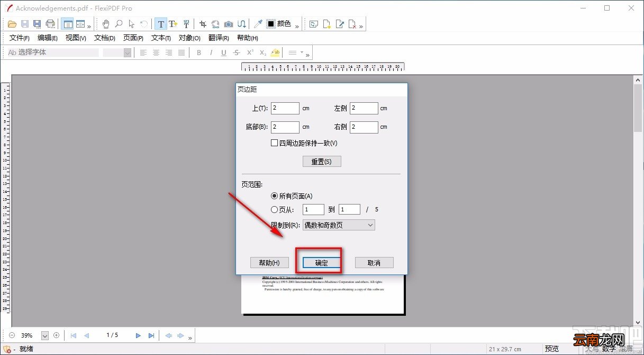Click the Rotate page icon
Image resolution: width=644 pixels, height=355 pixels.
click(x=314, y=24)
